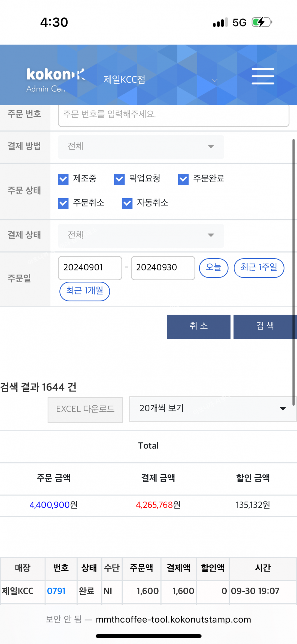The height and width of the screenshot is (644, 297).
Task: Tap the cellular signal bars icon
Action: tap(220, 23)
